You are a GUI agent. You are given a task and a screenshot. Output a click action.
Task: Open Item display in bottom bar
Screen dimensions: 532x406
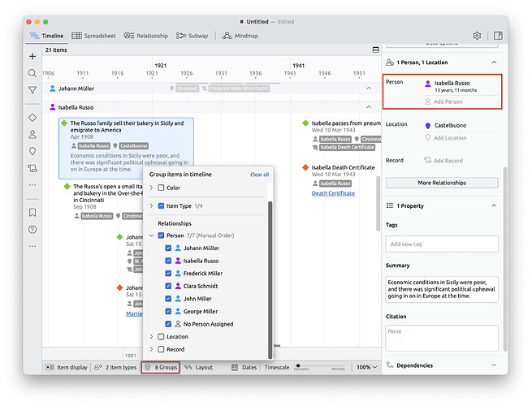[x=67, y=367]
